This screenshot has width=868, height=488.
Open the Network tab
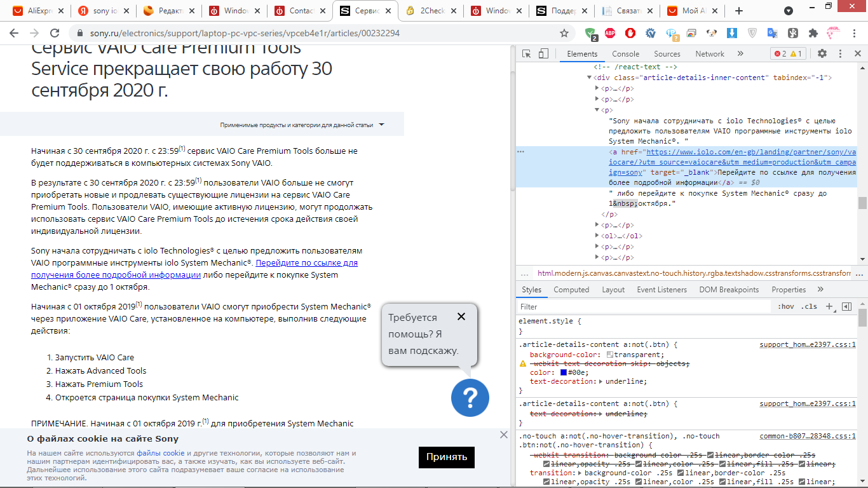pos(710,54)
